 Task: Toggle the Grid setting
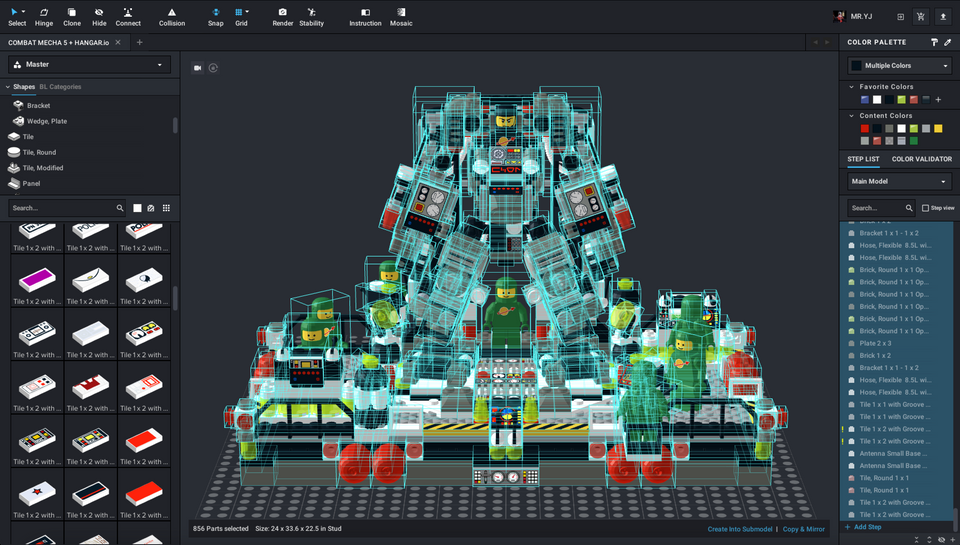coord(241,17)
